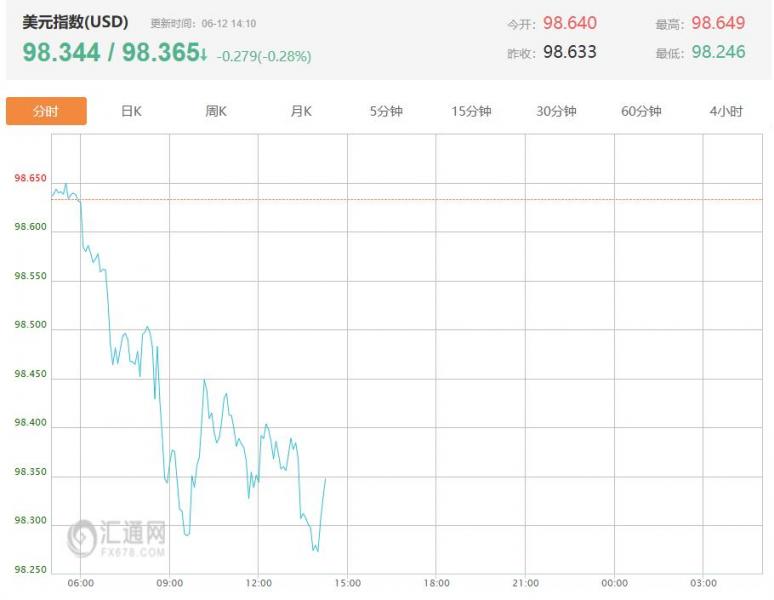Click the 12:00 time axis label
774x600 pixels.
(x=259, y=583)
